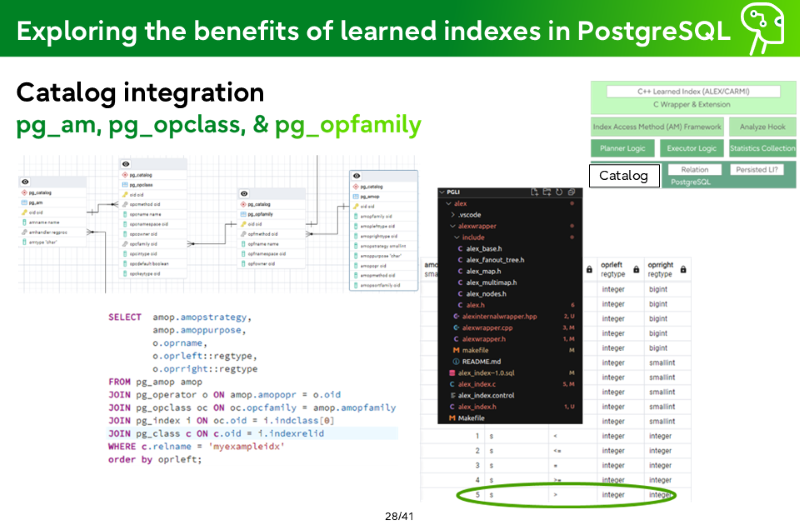Click the C++ icon beside alexwrapper.cpp
Image resolution: width=800 pixels, height=526 pixels.
click(456, 328)
